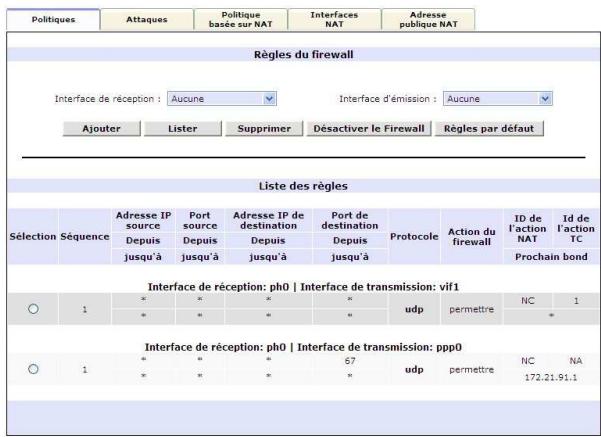Click the Port de destination header
Viewport: 601px width, 437px height.
350,221
